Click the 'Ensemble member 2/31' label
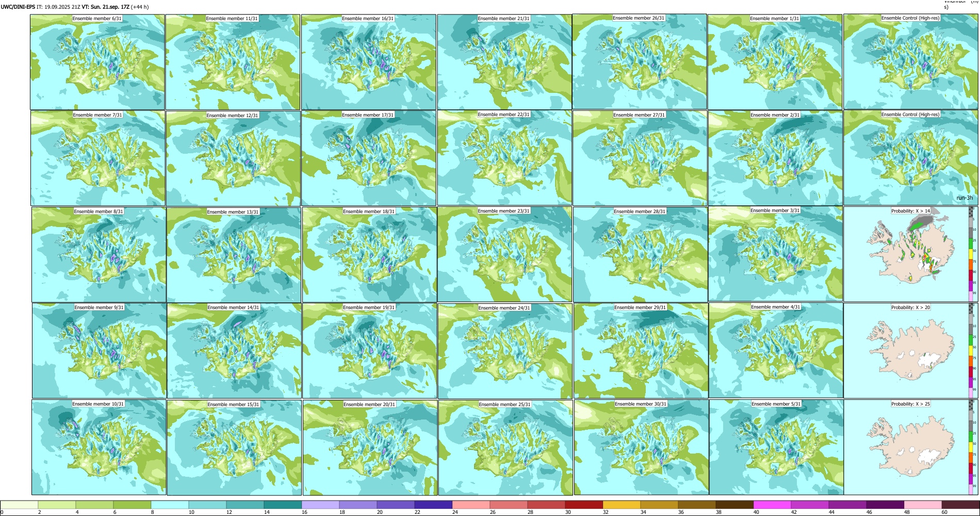Image resolution: width=980 pixels, height=516 pixels. 775,115
